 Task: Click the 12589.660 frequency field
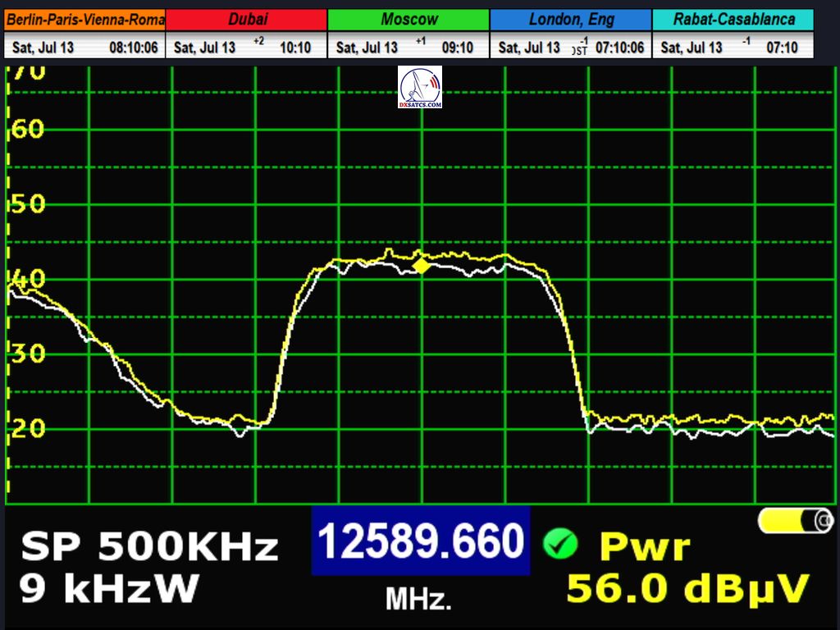[420, 541]
